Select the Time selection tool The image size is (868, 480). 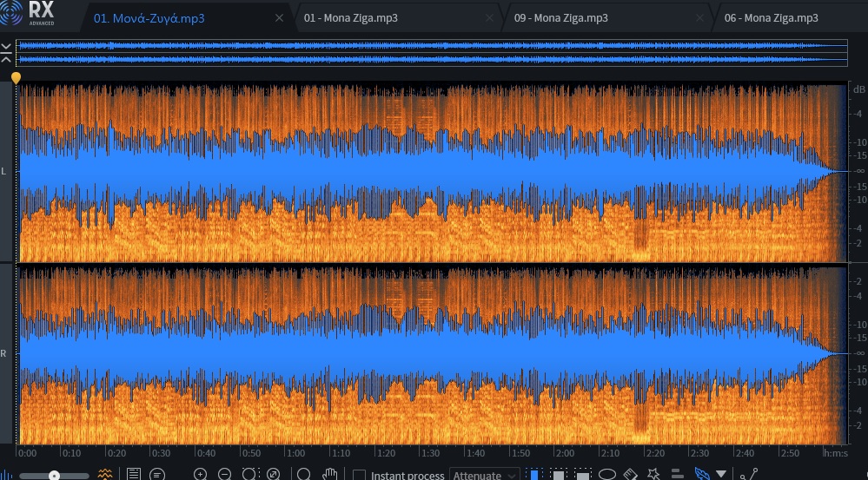coord(534,475)
